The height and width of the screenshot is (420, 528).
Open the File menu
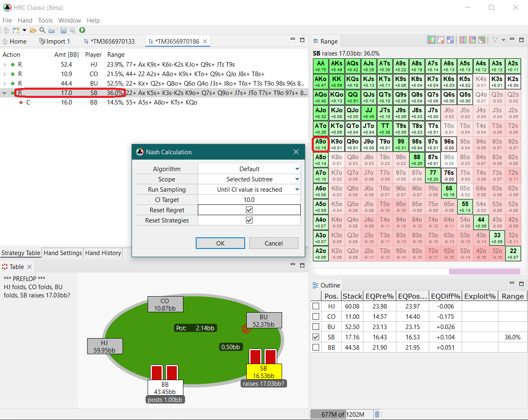coord(7,20)
